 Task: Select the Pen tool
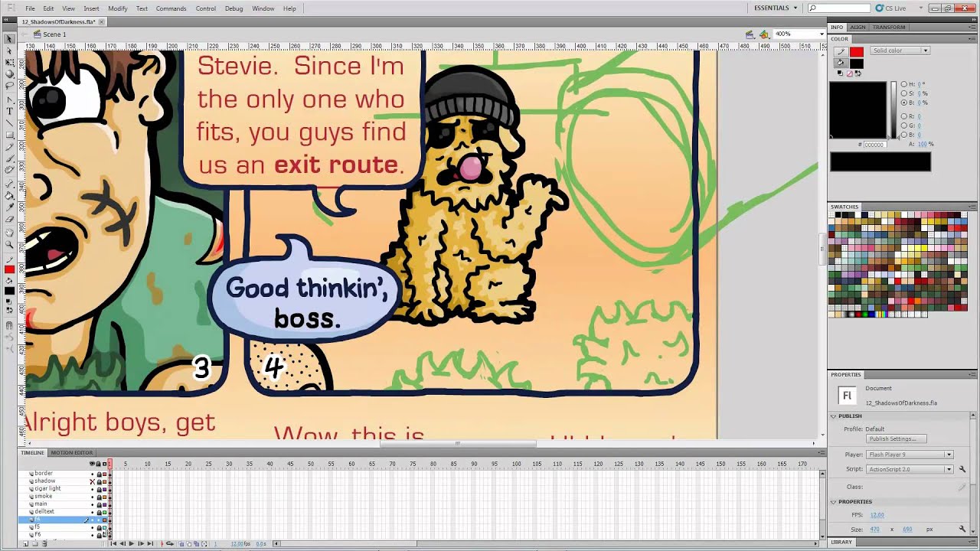pos(9,99)
